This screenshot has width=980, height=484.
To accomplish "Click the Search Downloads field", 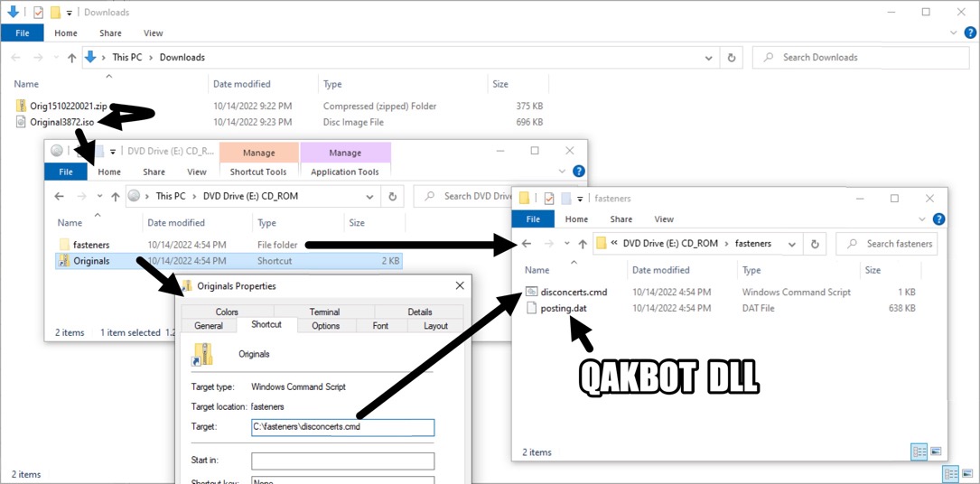I will pyautogui.click(x=860, y=58).
